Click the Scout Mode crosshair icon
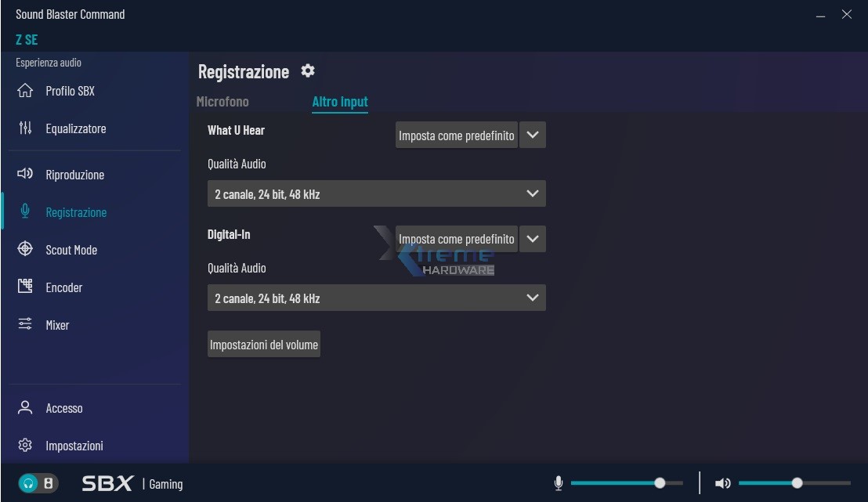This screenshot has width=868, height=502. click(x=25, y=249)
